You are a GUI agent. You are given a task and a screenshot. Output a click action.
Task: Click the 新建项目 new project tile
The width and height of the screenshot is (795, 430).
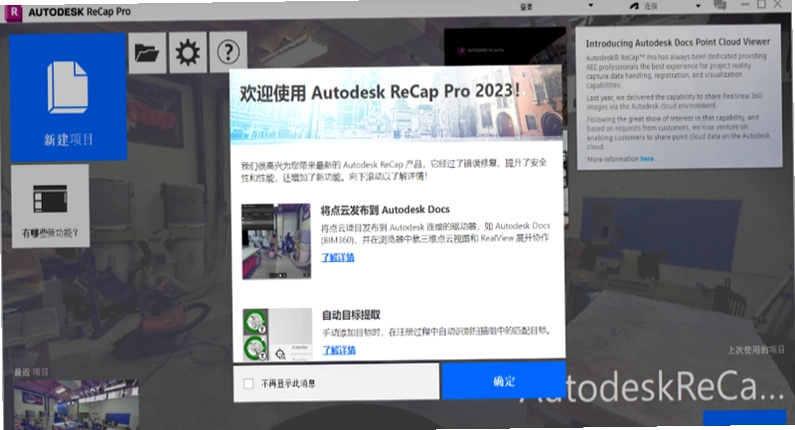click(68, 97)
